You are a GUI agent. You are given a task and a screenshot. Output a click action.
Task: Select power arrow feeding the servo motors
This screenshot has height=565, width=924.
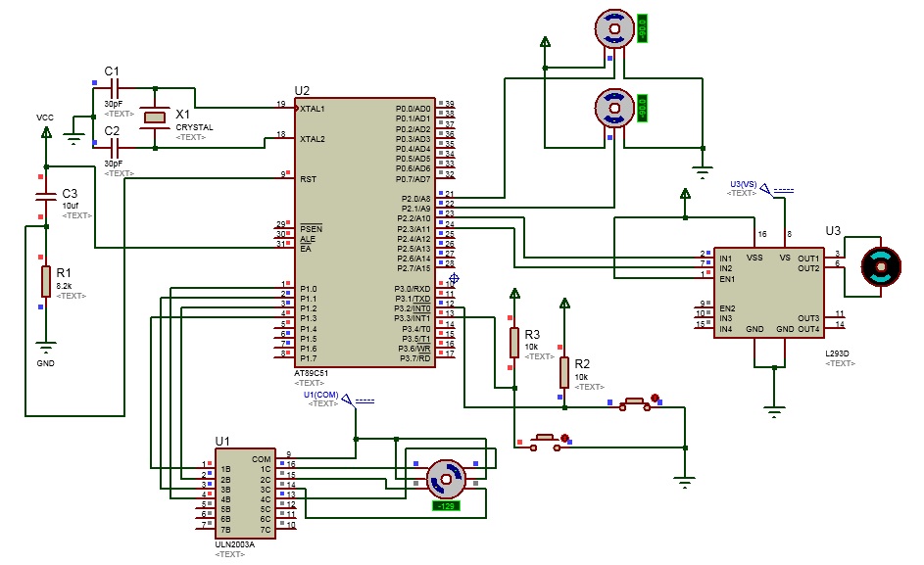tap(545, 42)
